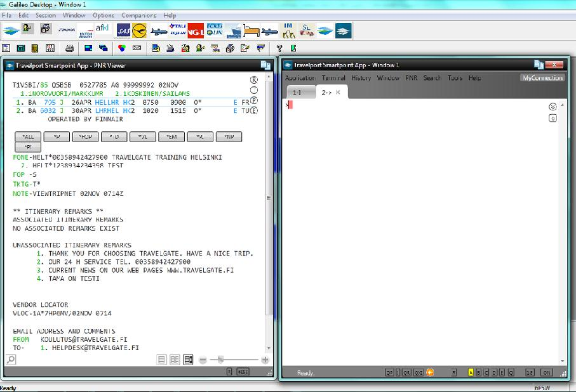Open the Smartpoint Window menu
Image resolution: width=576 pixels, height=392 pixels.
[x=388, y=78]
